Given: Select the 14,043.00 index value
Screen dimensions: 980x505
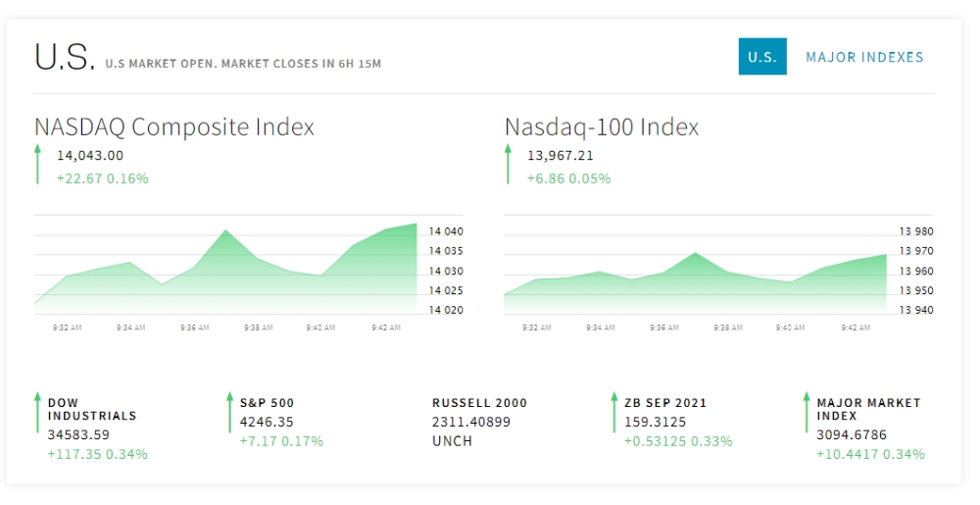Looking at the screenshot, I should point(90,156).
